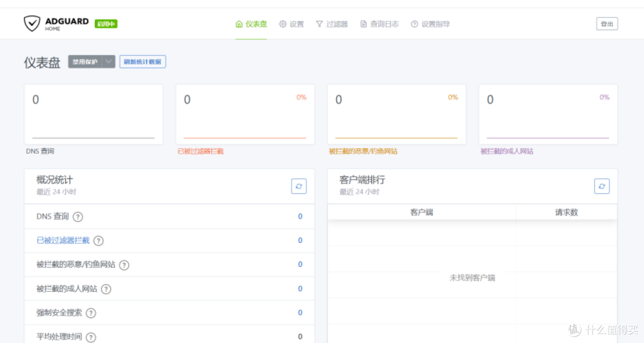Click the help icon next to 已被过滤器拦截

tap(98, 241)
